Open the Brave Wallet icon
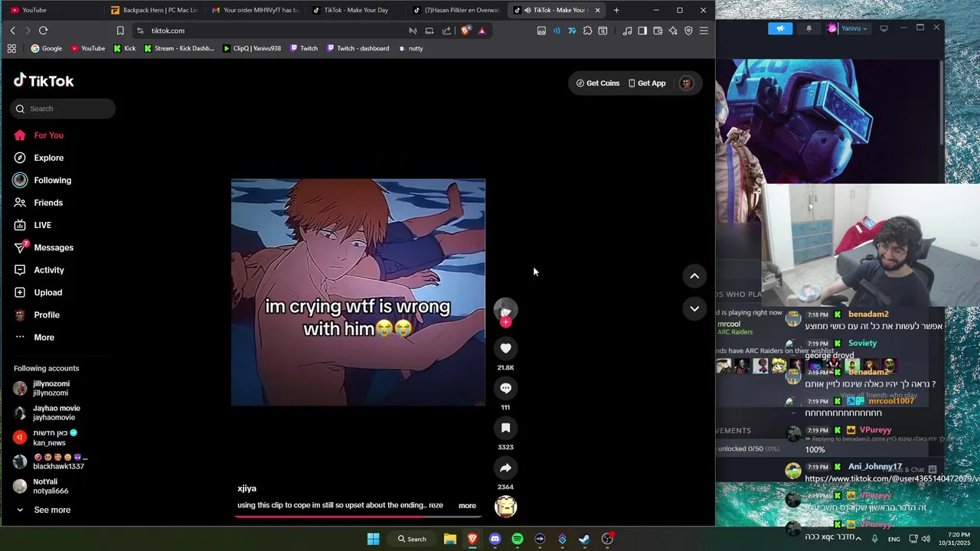Image resolution: width=980 pixels, height=551 pixels. tap(658, 31)
